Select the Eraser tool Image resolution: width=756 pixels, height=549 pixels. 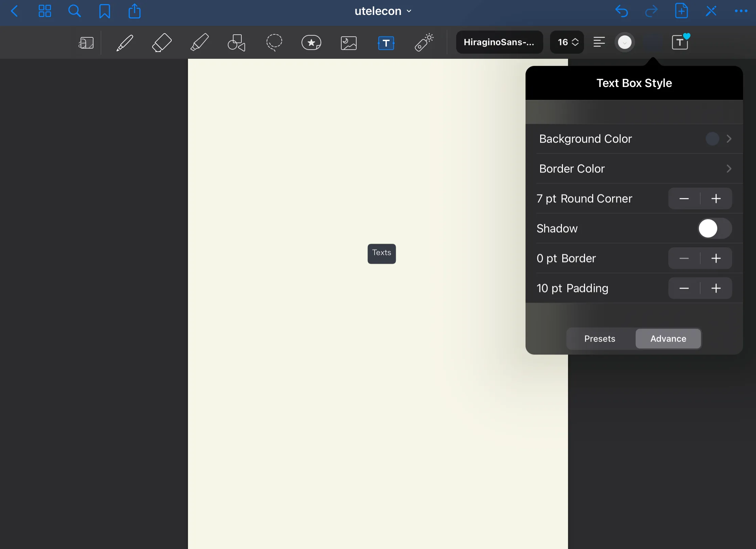tap(161, 43)
